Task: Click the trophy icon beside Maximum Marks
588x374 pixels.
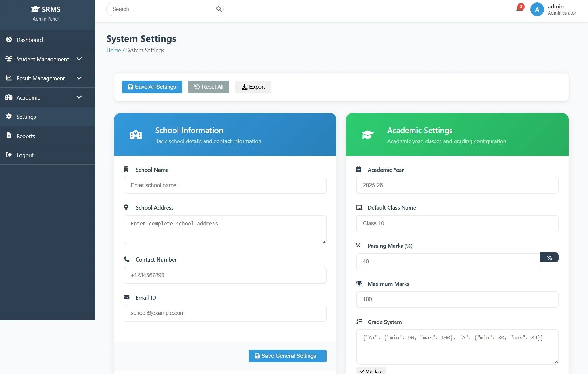Action: [x=359, y=283]
